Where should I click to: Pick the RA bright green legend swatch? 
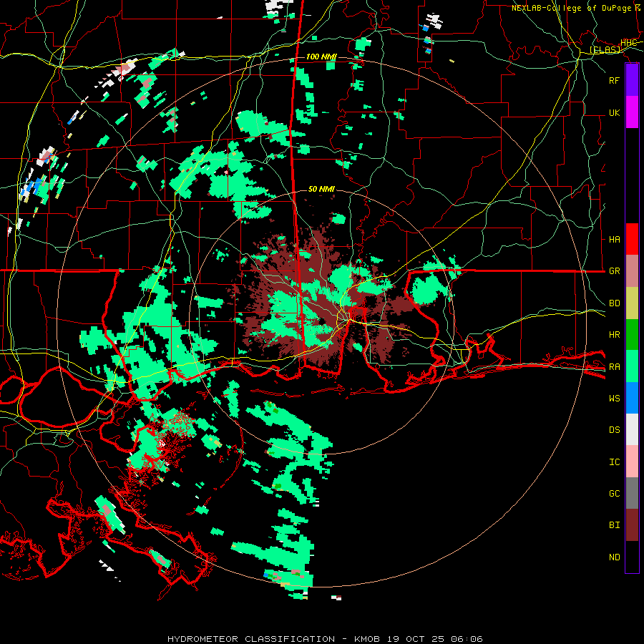(x=632, y=366)
